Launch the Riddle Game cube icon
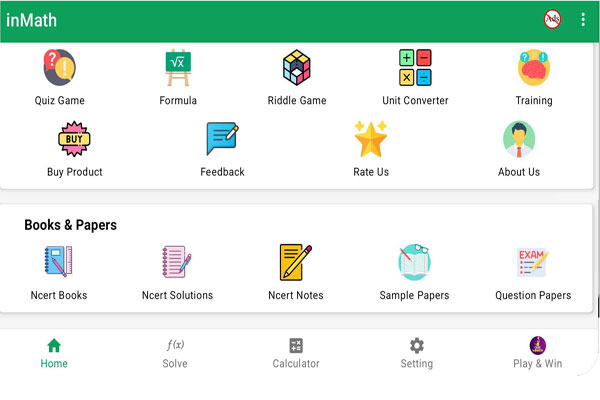Image resolution: width=600 pixels, height=400 pixels. click(297, 68)
